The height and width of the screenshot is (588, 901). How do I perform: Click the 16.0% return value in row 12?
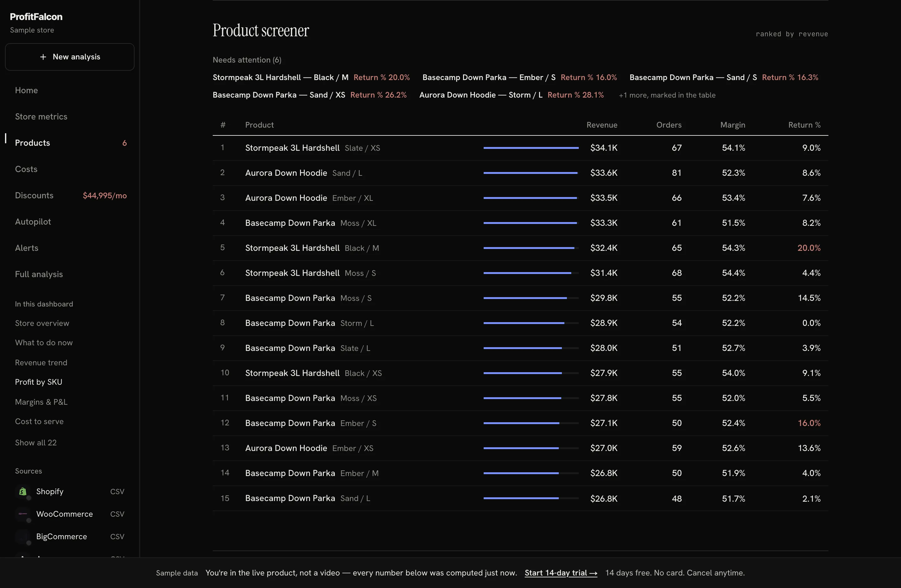click(809, 423)
